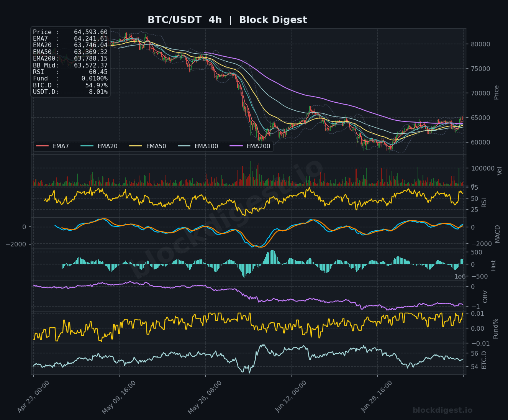Select the EMA20 value 63,746.04
This screenshot has height=420, width=508.
click(91, 45)
